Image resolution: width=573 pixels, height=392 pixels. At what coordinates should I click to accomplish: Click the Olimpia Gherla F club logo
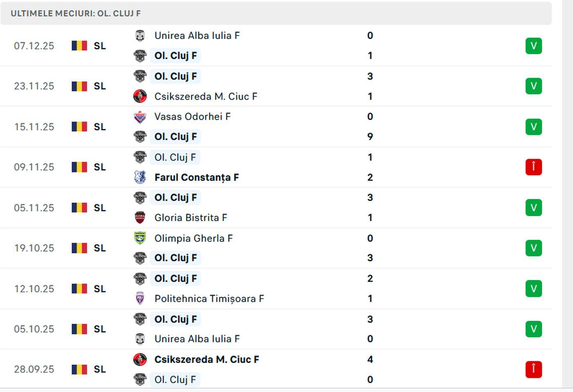pyautogui.click(x=140, y=238)
